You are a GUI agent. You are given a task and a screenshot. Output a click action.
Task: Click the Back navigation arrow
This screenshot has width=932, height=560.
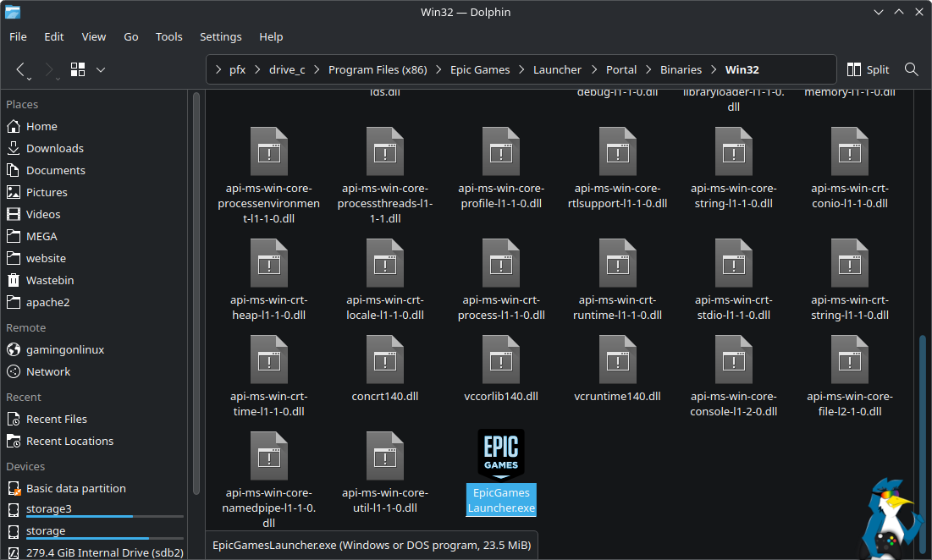tap(21, 69)
